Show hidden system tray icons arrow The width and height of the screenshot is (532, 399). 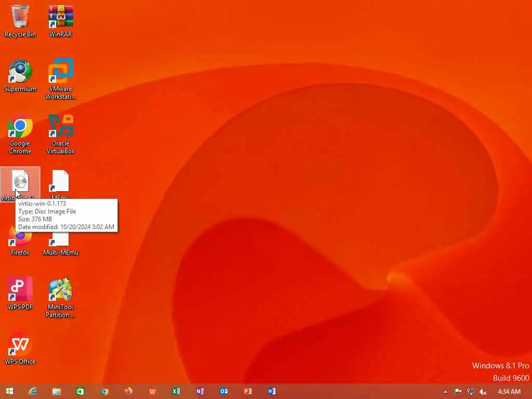[445, 392]
